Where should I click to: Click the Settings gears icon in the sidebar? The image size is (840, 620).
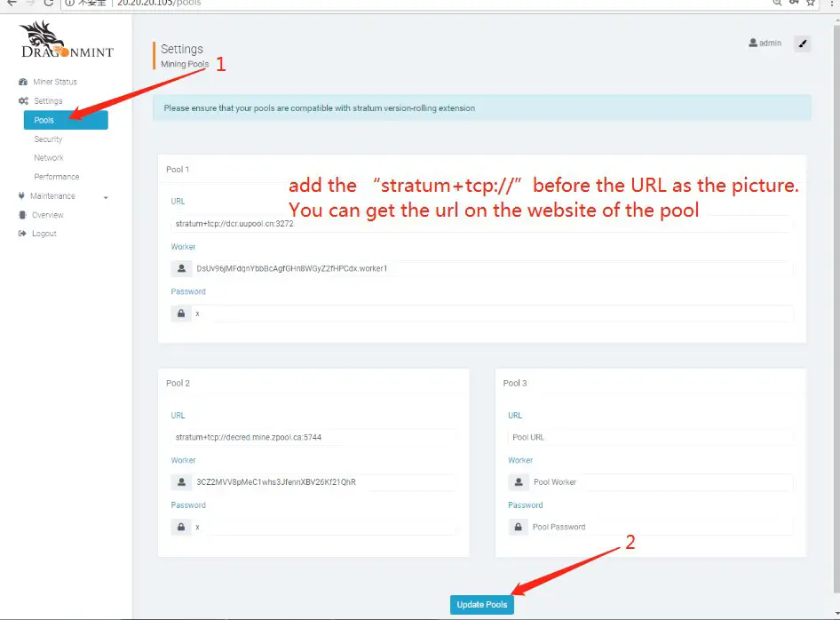coord(21,100)
